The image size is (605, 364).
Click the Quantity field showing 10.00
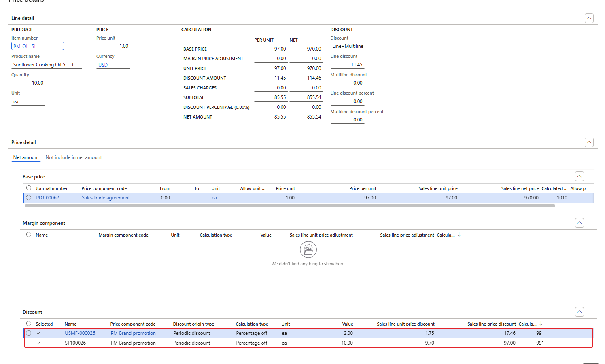point(28,83)
